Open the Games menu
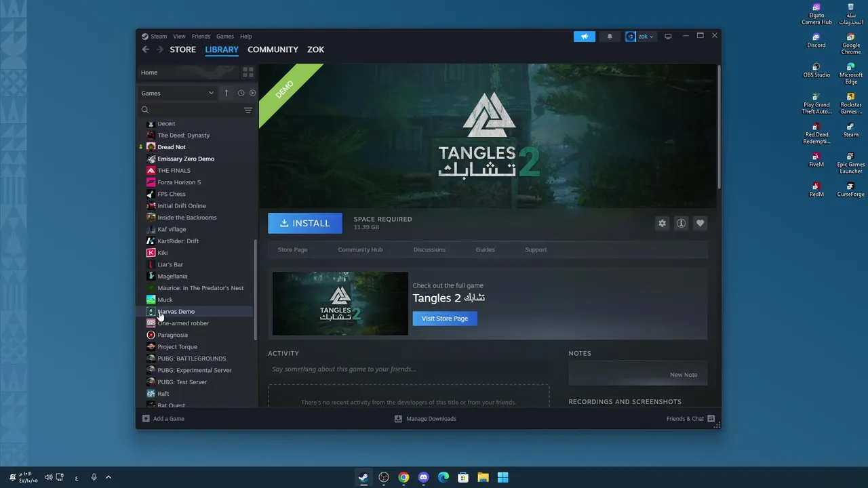The width and height of the screenshot is (868, 488). (225, 37)
